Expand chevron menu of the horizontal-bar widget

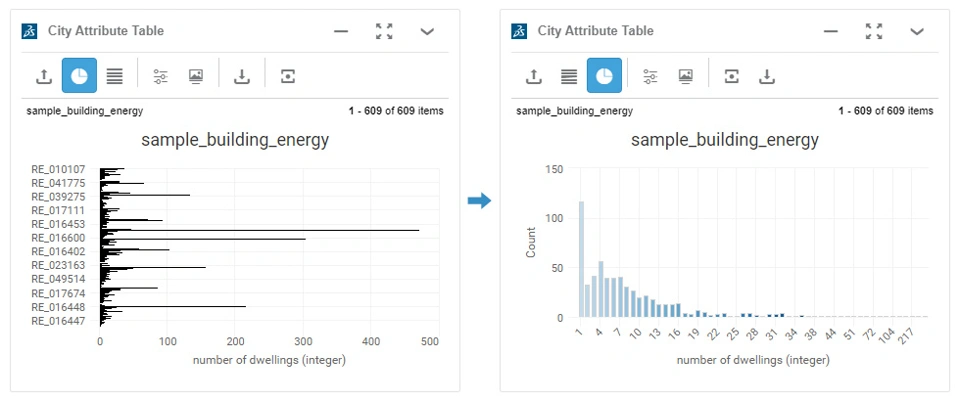[427, 31]
